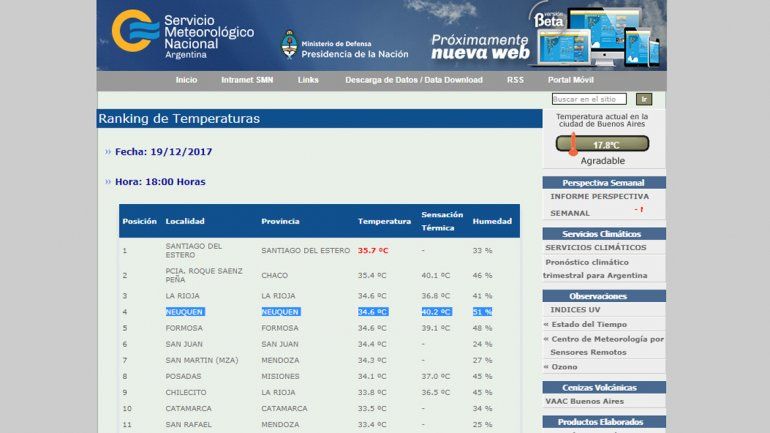Open the Inicio menu item
770x433 pixels.
[x=186, y=80]
